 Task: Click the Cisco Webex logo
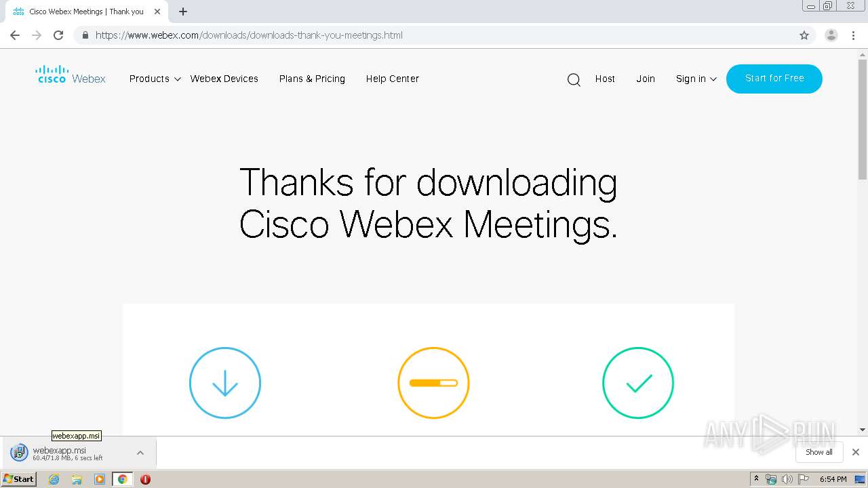click(x=71, y=75)
